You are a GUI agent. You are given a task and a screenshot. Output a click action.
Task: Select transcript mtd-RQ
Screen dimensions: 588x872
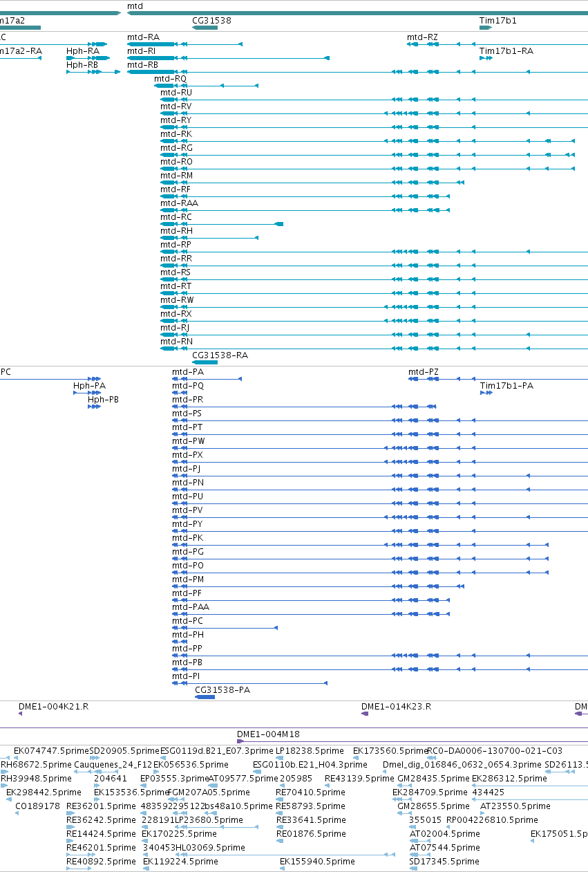pyautogui.click(x=170, y=78)
